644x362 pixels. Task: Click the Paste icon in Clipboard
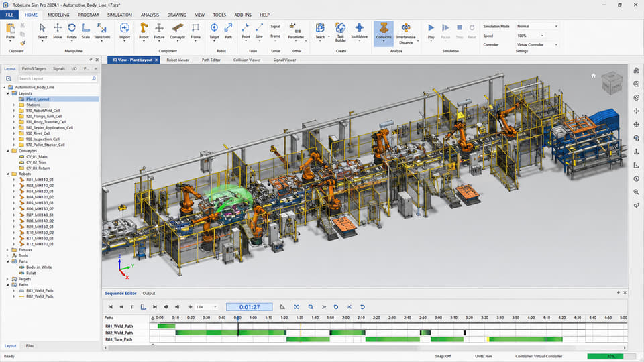pyautogui.click(x=10, y=28)
